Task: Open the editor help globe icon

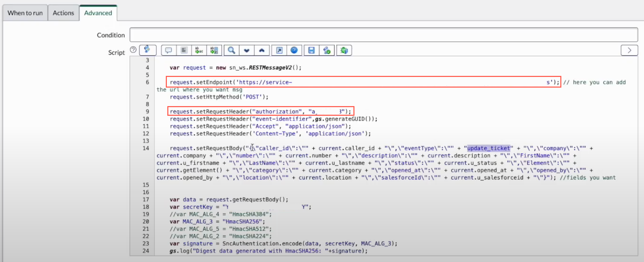Action: coord(294,50)
